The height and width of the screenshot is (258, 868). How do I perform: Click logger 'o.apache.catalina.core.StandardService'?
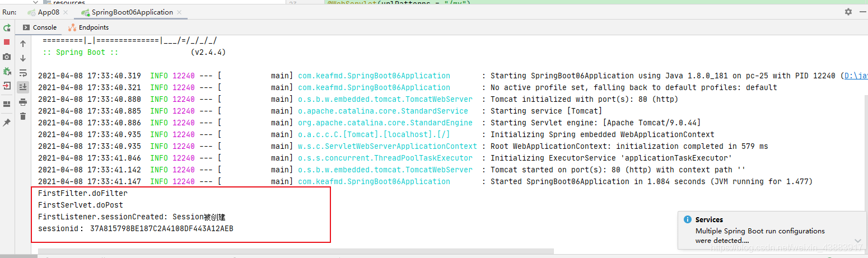[383, 111]
